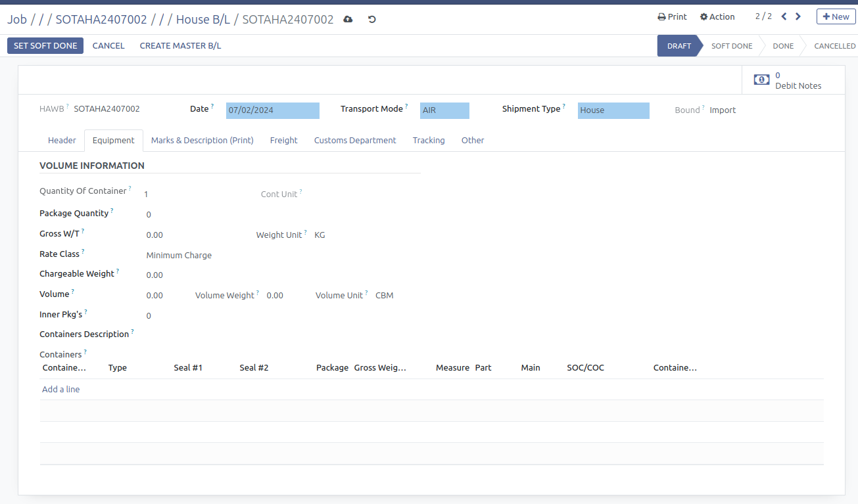The height and width of the screenshot is (504, 858).
Task: Open the Debit Notes money icon
Action: point(761,80)
